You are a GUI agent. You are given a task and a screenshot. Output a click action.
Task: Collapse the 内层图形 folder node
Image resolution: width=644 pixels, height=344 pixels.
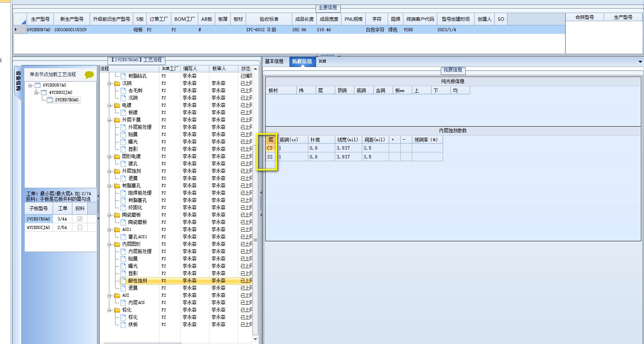[x=109, y=244]
